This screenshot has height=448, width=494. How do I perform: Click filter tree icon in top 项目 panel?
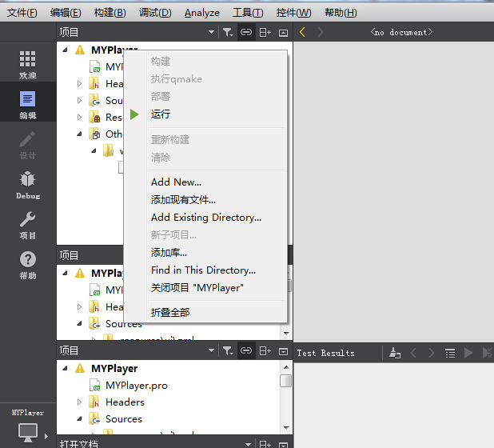coord(228,32)
